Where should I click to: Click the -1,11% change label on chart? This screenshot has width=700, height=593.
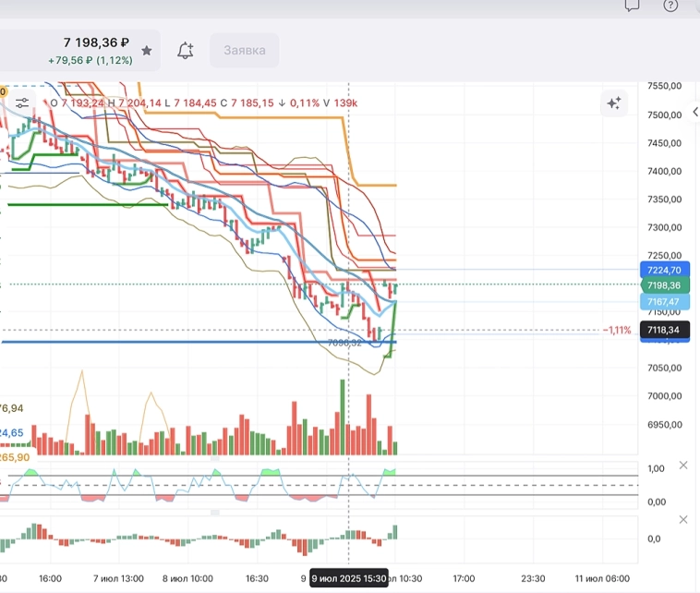(x=617, y=330)
